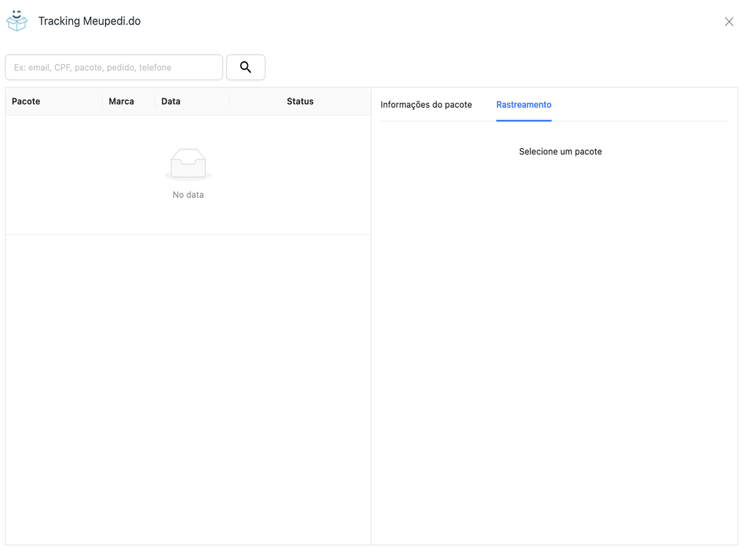This screenshot has width=747, height=560.
Task: Select the 'Rastreamento' tab
Action: click(523, 104)
